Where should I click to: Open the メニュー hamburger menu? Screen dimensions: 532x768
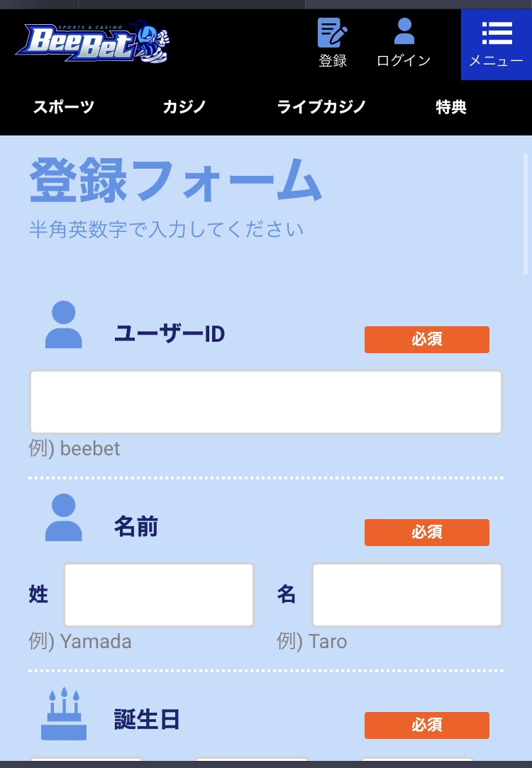pyautogui.click(x=497, y=45)
